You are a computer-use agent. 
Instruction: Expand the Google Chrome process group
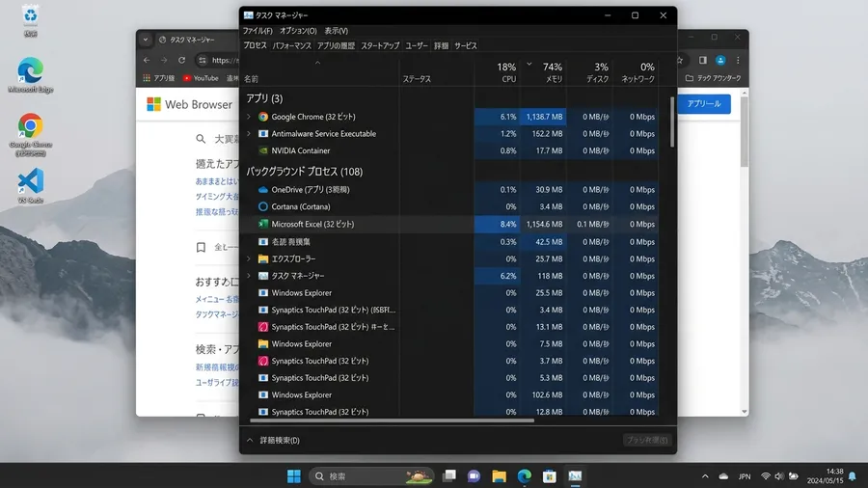tap(249, 117)
